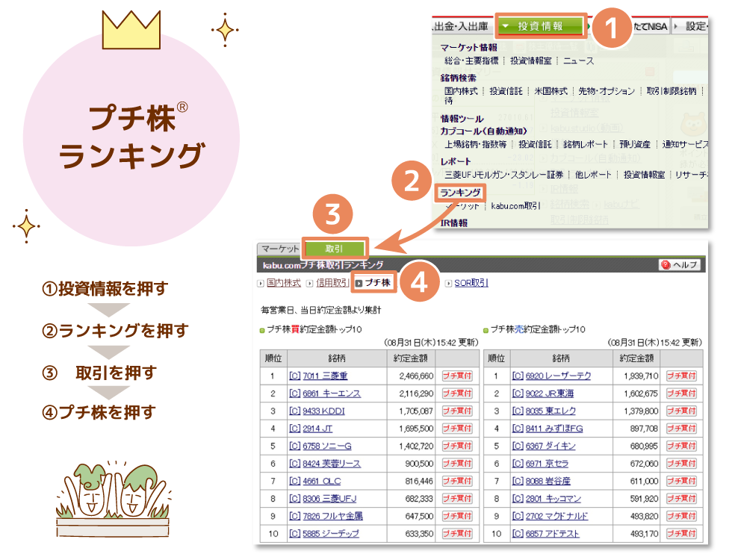Screen dimensions: 732x560
Task: Open stock link 6920 レーザーテク
Action: click(x=559, y=376)
